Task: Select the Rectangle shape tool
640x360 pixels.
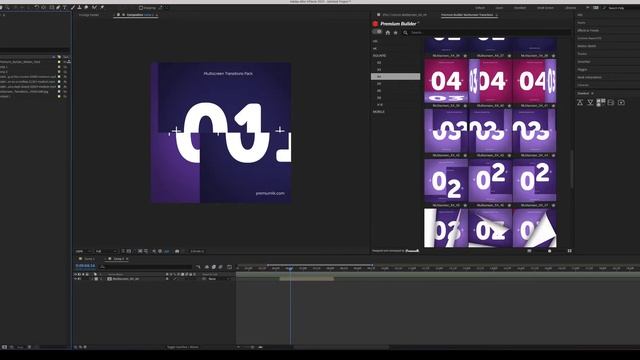Action: tap(51, 8)
